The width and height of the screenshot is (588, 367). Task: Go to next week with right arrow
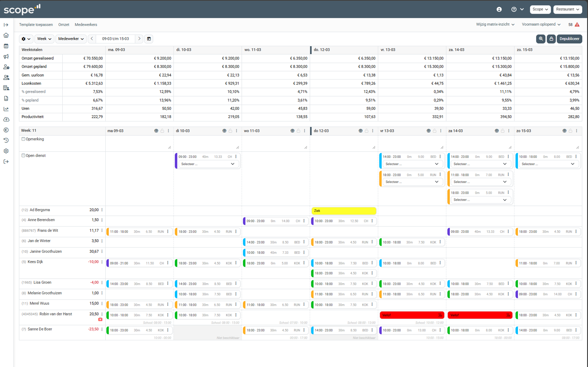(139, 39)
